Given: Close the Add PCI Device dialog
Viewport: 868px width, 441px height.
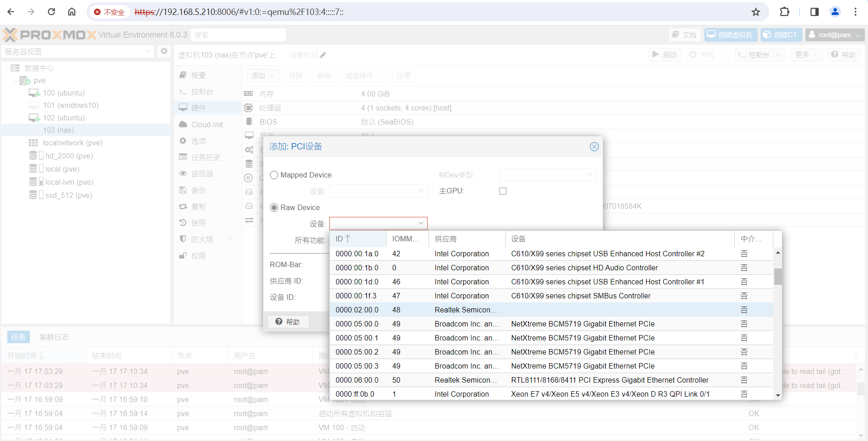Looking at the screenshot, I should click(594, 147).
